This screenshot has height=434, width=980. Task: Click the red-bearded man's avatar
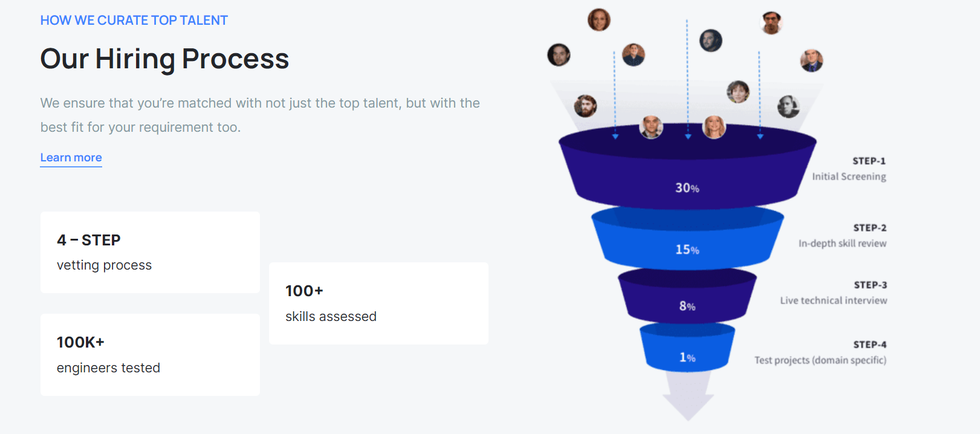[x=585, y=106]
